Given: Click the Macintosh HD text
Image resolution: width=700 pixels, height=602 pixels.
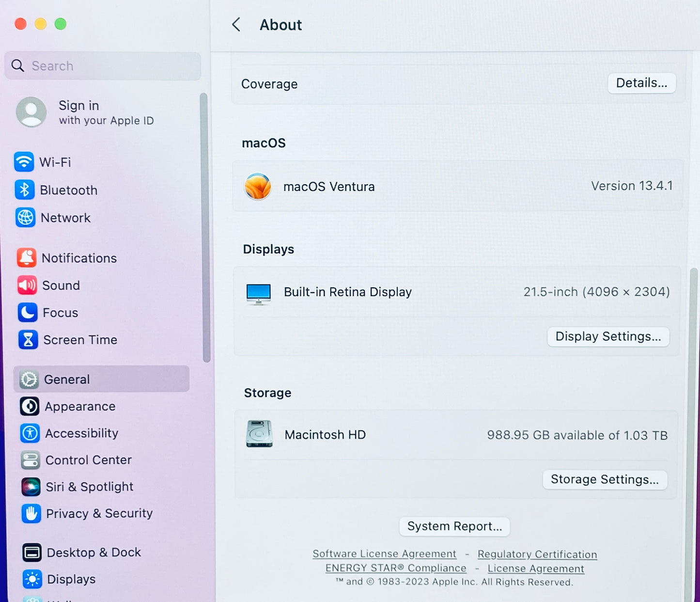Looking at the screenshot, I should pyautogui.click(x=325, y=435).
